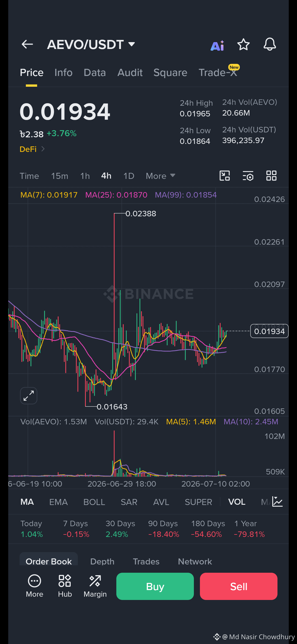Open the Depth tab
This screenshot has height=644, width=297.
[102, 561]
